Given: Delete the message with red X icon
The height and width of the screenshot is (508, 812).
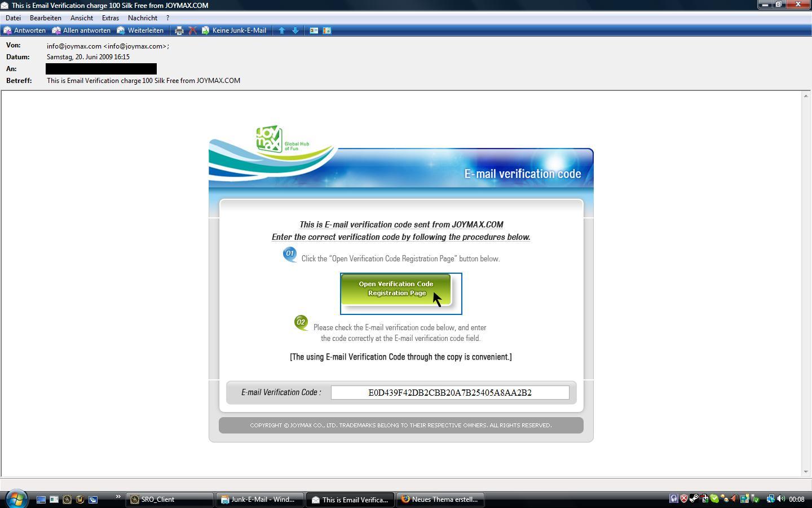Looking at the screenshot, I should coord(192,30).
